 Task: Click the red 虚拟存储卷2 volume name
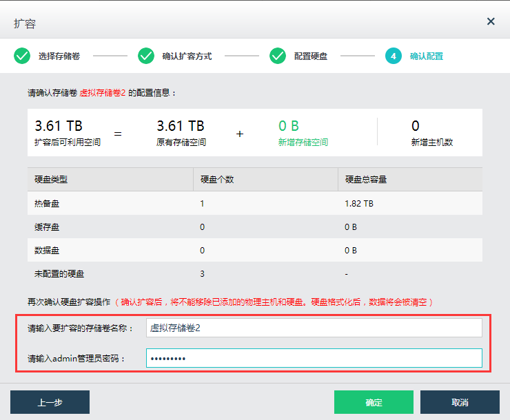[x=103, y=92]
